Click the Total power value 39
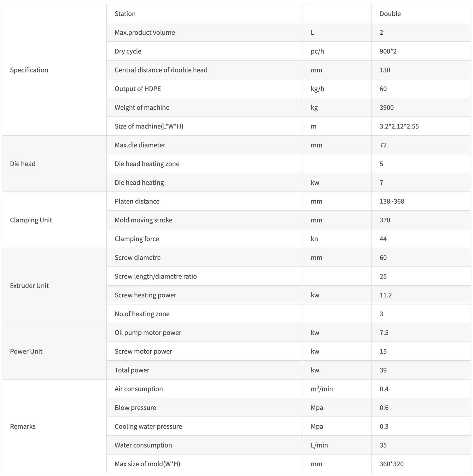This screenshot has width=473, height=476. point(383,370)
